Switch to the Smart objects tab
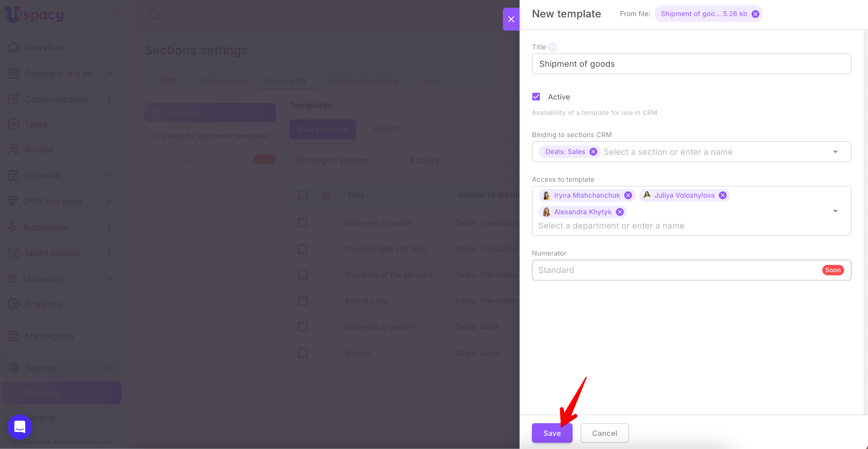The height and width of the screenshot is (449, 868). point(224,81)
